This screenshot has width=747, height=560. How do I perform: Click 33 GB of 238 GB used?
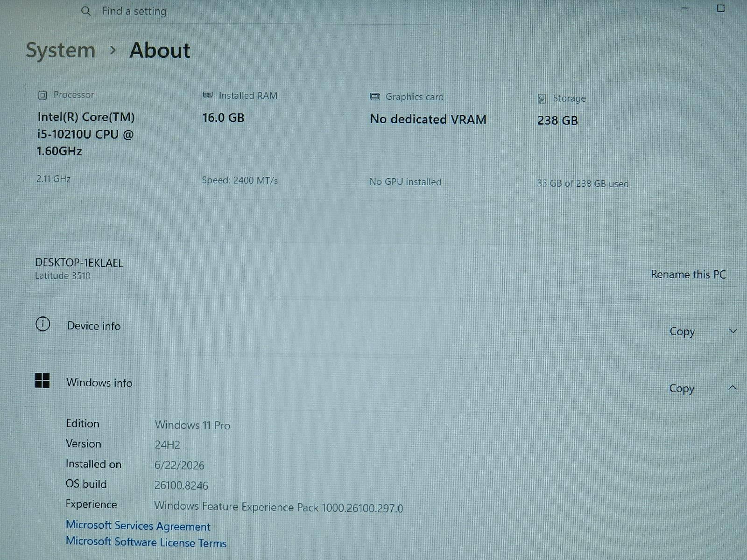click(583, 184)
